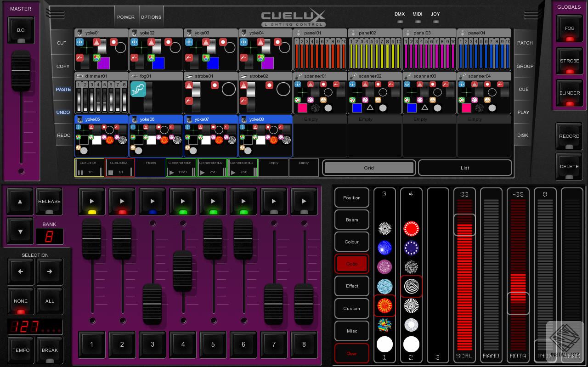Click the bank down arrow button
Screen dimensions: 588x367
coord(20,231)
